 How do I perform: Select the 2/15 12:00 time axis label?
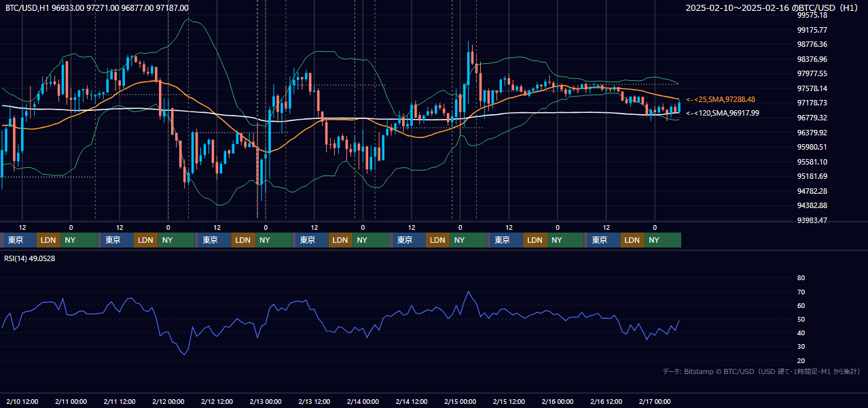tap(509, 401)
